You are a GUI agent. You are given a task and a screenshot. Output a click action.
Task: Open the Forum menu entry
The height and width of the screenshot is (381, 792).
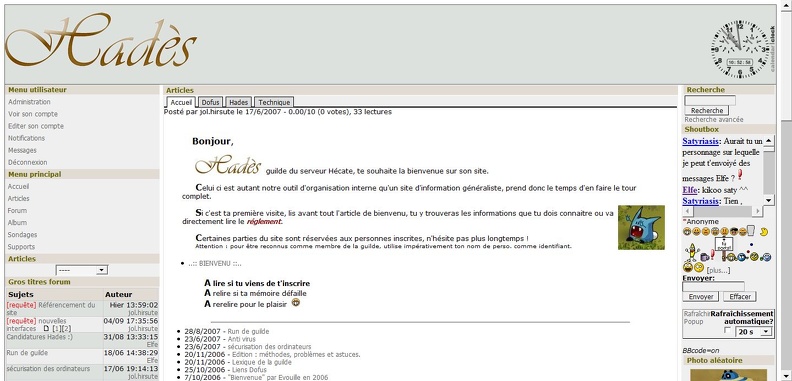click(x=17, y=211)
